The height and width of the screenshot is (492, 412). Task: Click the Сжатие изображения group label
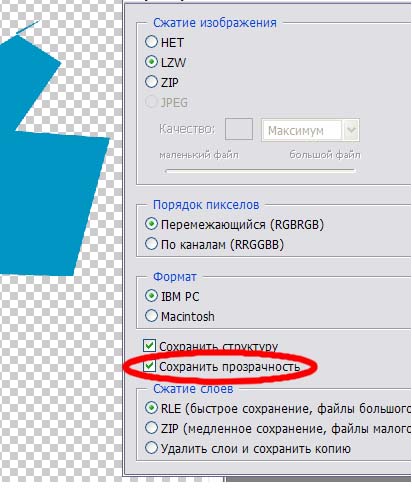tap(215, 23)
